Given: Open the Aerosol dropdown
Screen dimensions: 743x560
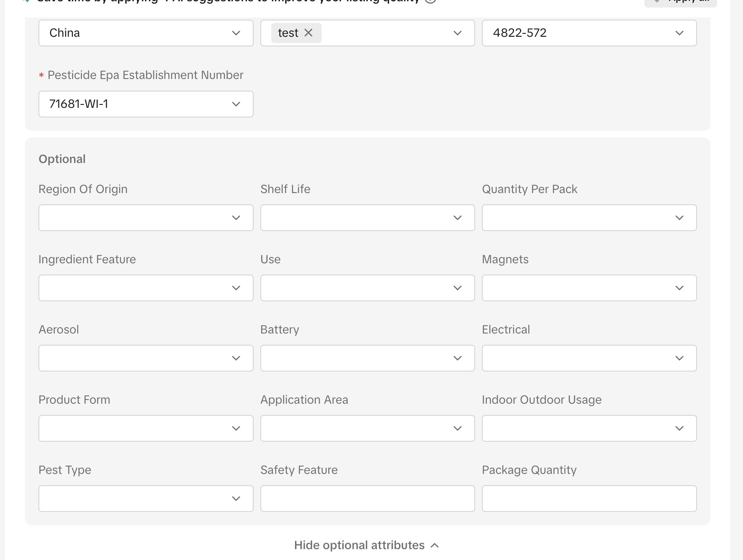Looking at the screenshot, I should 145,358.
